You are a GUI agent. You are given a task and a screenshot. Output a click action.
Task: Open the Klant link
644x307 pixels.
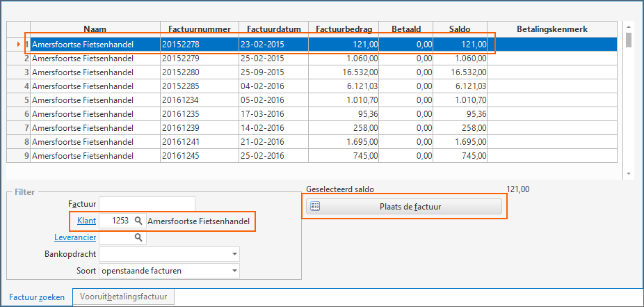[x=86, y=221]
